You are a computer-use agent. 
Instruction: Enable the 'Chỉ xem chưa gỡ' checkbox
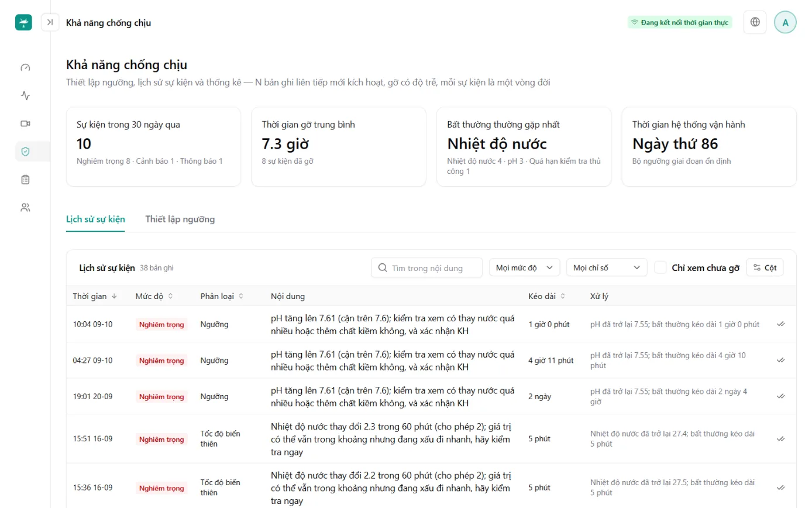click(660, 267)
